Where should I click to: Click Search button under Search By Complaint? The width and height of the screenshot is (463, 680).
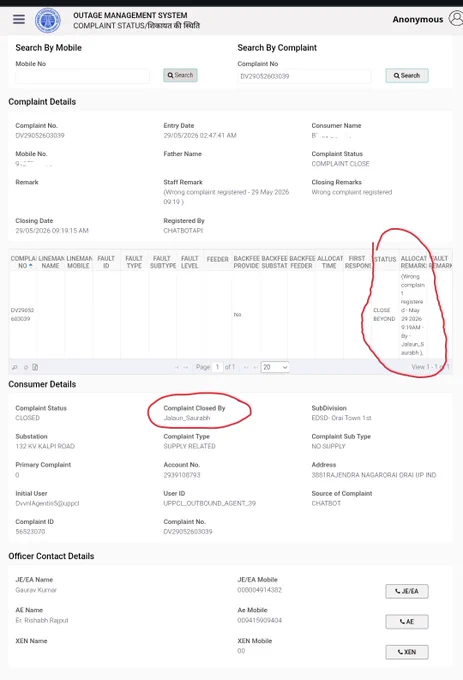tap(407, 75)
